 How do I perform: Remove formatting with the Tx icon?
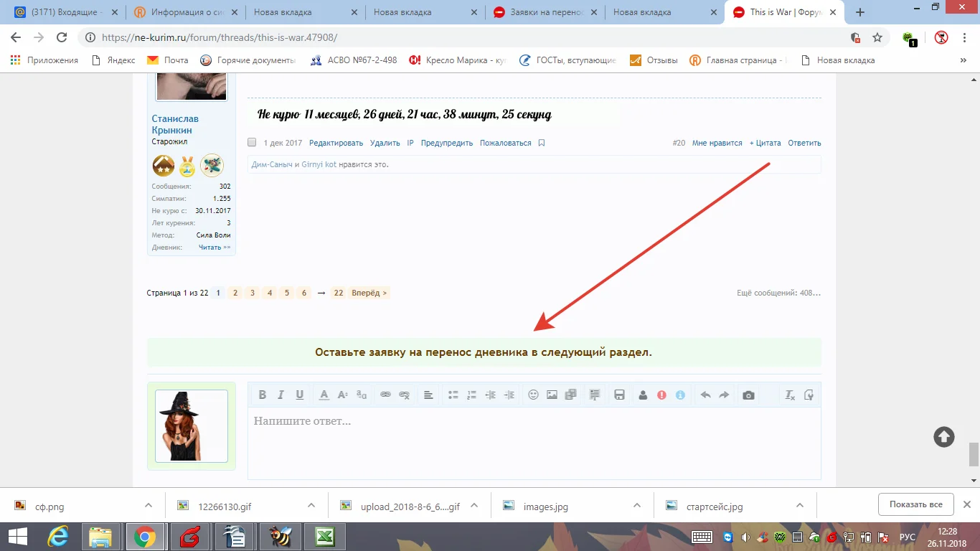(x=790, y=395)
